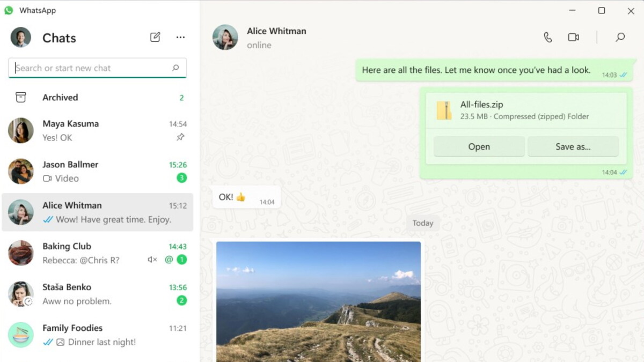Start a new chat with the pencil icon
The image size is (644, 362).
[x=155, y=37]
